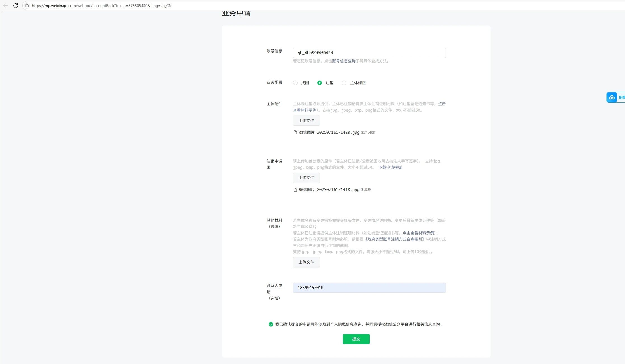This screenshot has height=364, width=625.
Task: Click file icon beside 微信图片_20250716171429.jpg
Action: 295,132
